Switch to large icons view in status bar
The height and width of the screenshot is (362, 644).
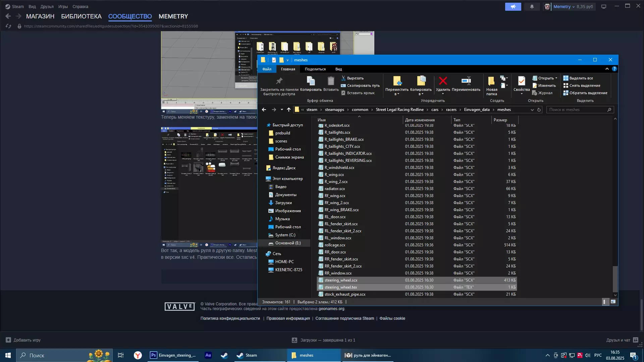613,302
